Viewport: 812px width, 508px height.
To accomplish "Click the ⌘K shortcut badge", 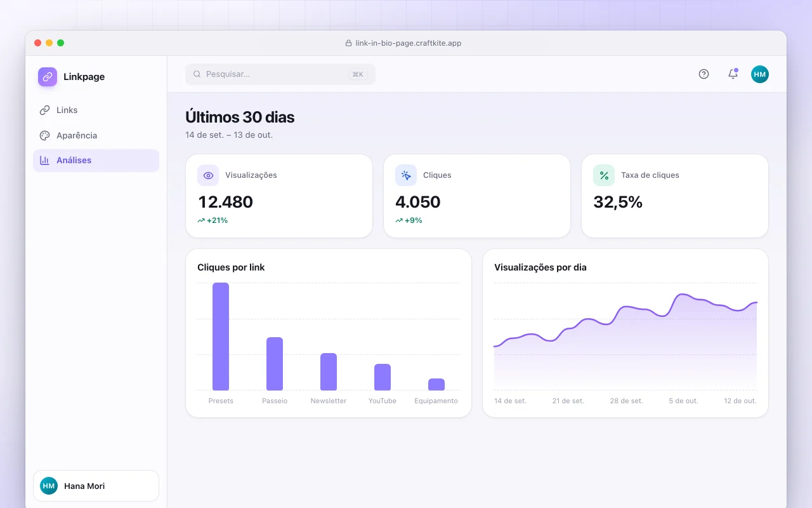I will pyautogui.click(x=358, y=74).
